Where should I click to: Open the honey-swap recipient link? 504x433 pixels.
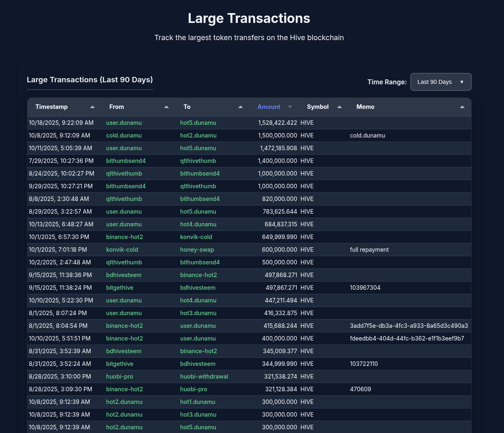point(197,250)
